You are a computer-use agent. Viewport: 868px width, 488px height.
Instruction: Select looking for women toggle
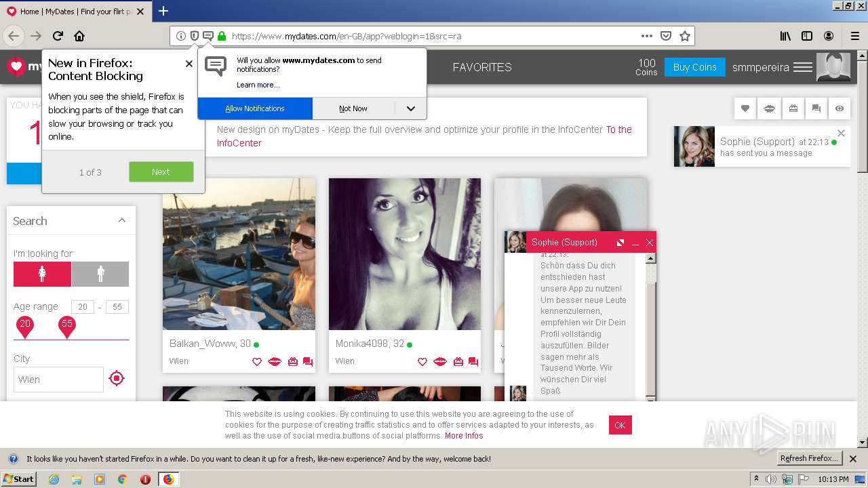tap(42, 274)
